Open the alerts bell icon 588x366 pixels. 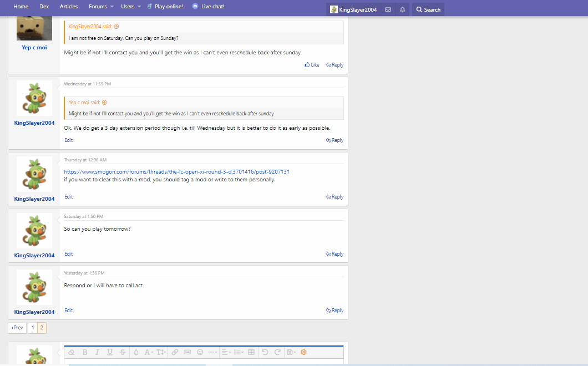(x=402, y=10)
